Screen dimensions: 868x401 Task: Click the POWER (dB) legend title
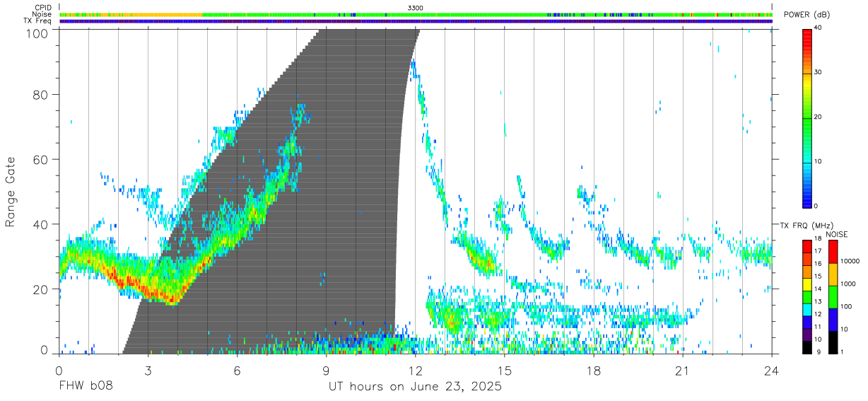click(x=807, y=15)
